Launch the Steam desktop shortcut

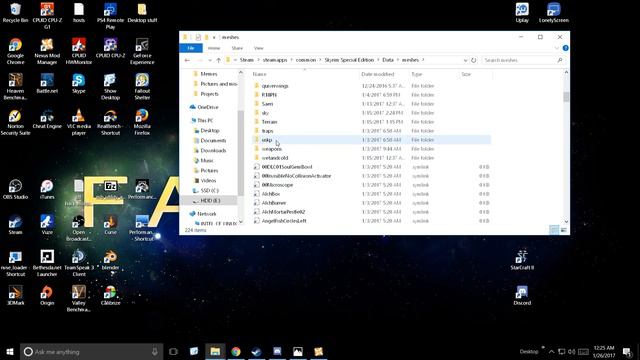[16, 225]
